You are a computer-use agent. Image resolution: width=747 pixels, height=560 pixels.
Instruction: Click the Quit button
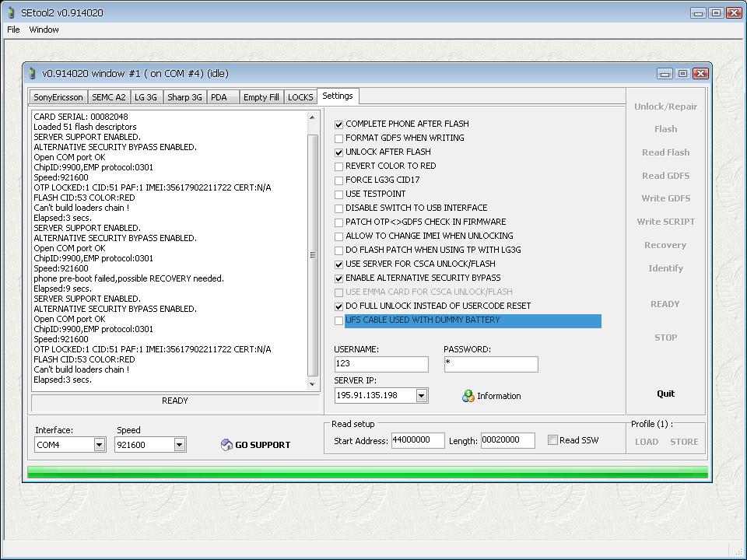[665, 394]
